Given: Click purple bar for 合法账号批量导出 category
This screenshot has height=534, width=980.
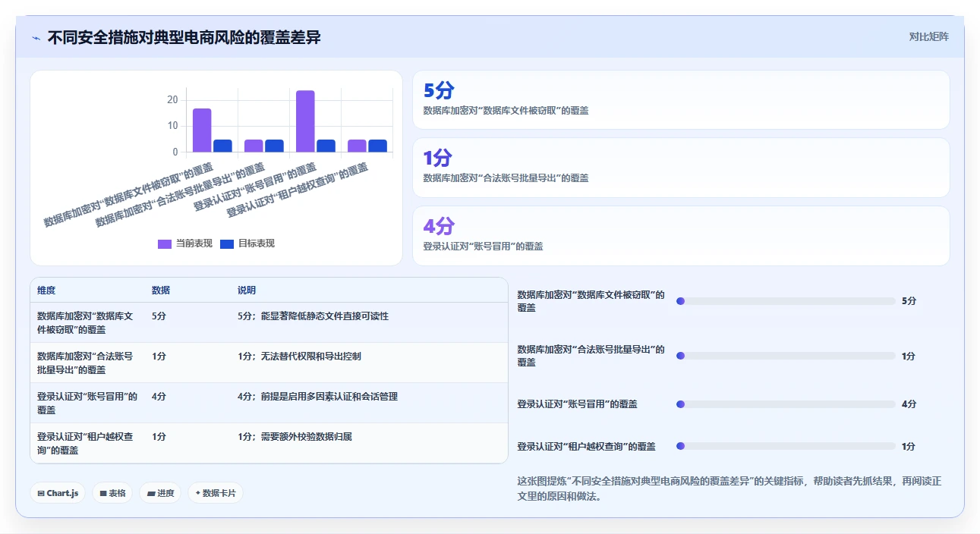Looking at the screenshot, I should coord(254,146).
